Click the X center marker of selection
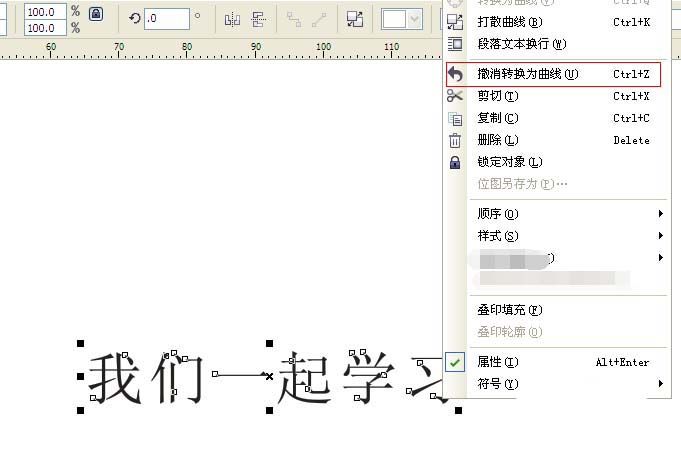 269,376
